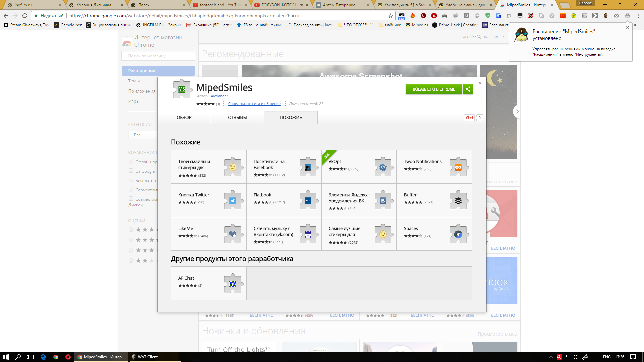Click the Adblock Plus ABP toolbar icon
The width and height of the screenshot is (644, 362).
[434, 16]
